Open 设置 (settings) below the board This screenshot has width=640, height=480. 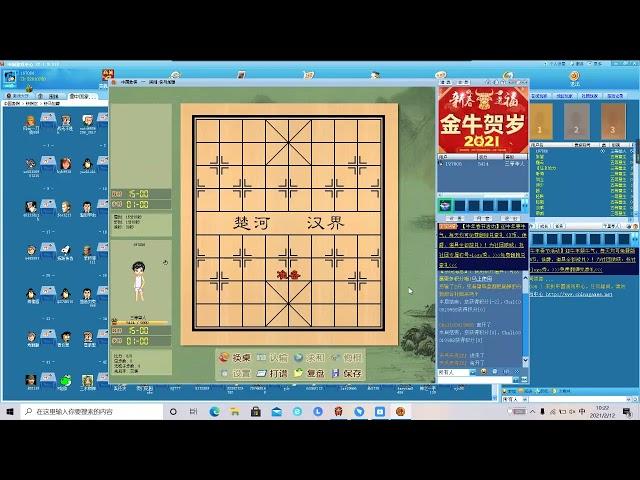point(234,373)
